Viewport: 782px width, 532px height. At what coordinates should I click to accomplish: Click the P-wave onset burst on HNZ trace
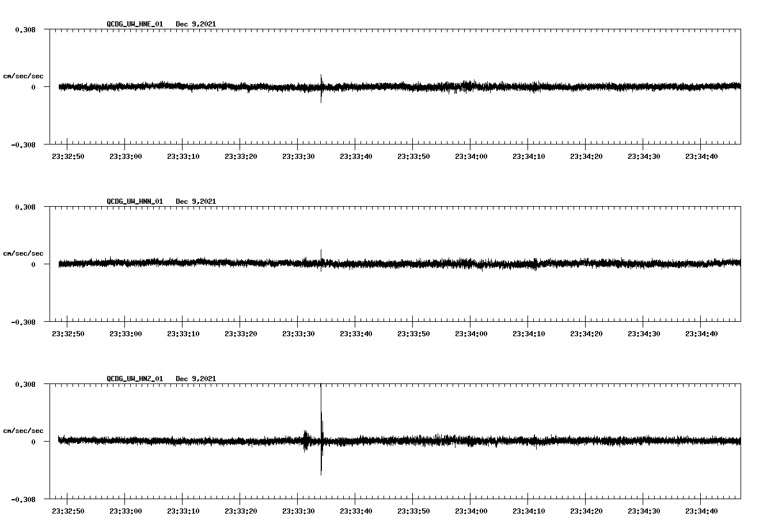coord(306,440)
